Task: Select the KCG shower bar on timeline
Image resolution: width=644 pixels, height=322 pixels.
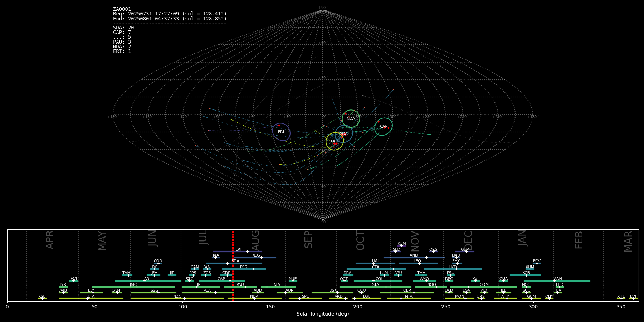Action: pos(255,257)
